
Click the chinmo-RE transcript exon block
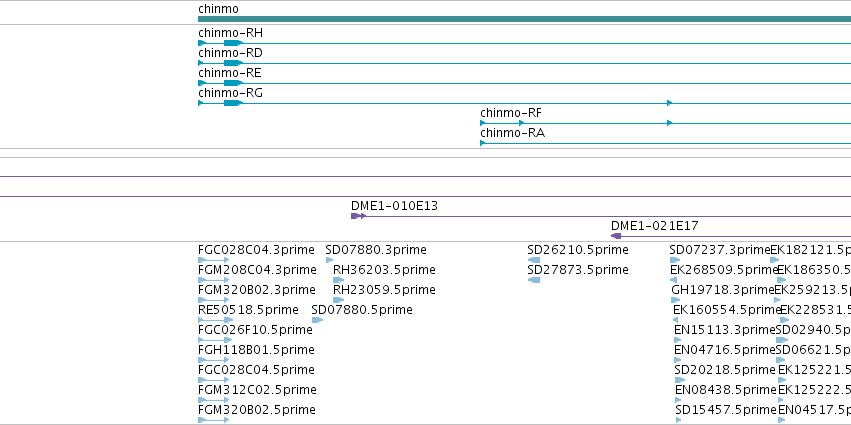233,83
